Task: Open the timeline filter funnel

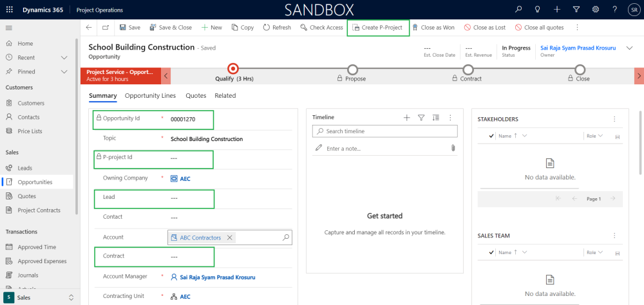Action: click(421, 117)
